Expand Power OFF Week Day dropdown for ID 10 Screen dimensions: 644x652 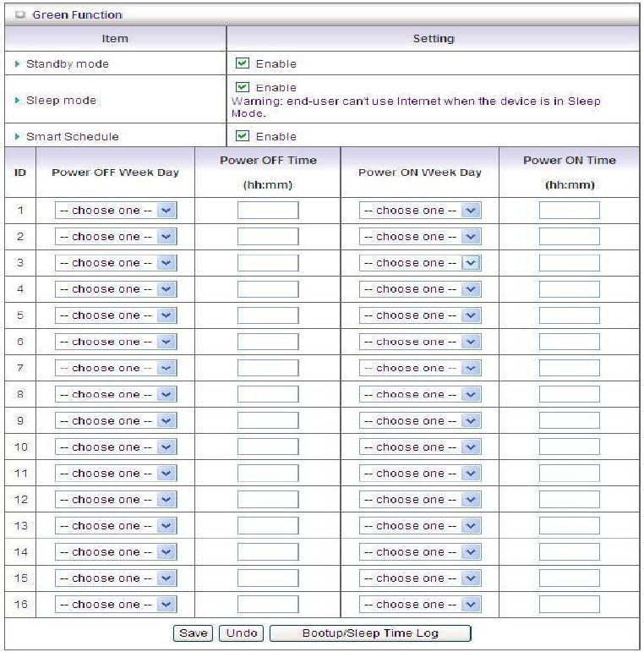[116, 447]
